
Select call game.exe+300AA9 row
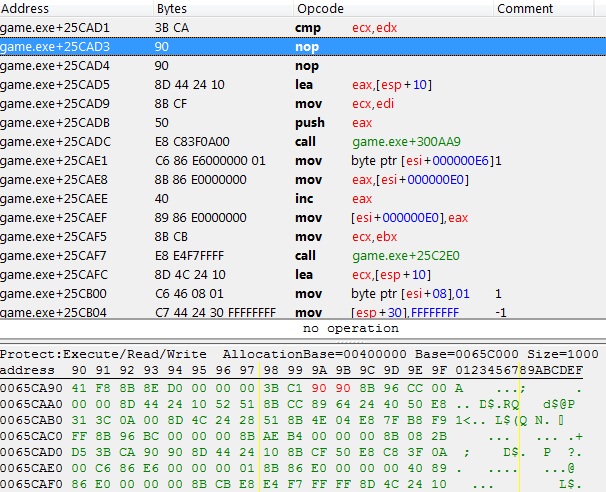coord(303,141)
